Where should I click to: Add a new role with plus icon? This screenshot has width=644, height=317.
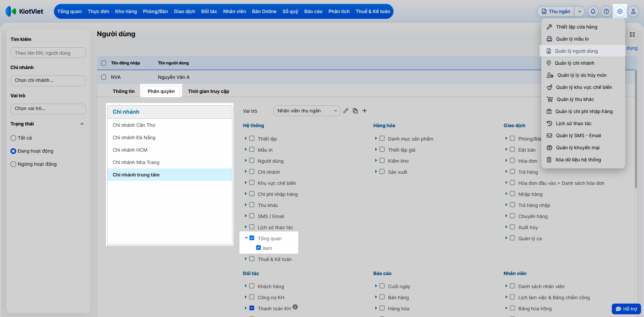[365, 111]
